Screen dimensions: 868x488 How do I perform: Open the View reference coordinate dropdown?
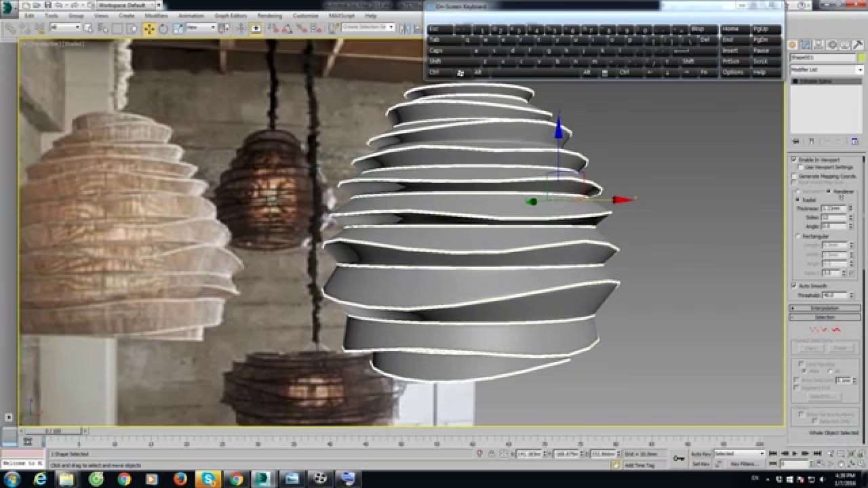pyautogui.click(x=201, y=28)
